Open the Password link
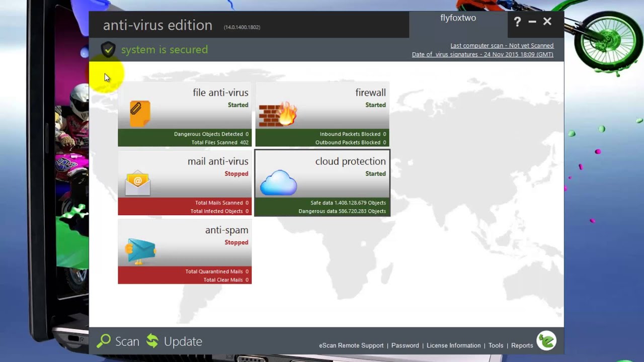Image resolution: width=644 pixels, height=362 pixels. tap(405, 345)
